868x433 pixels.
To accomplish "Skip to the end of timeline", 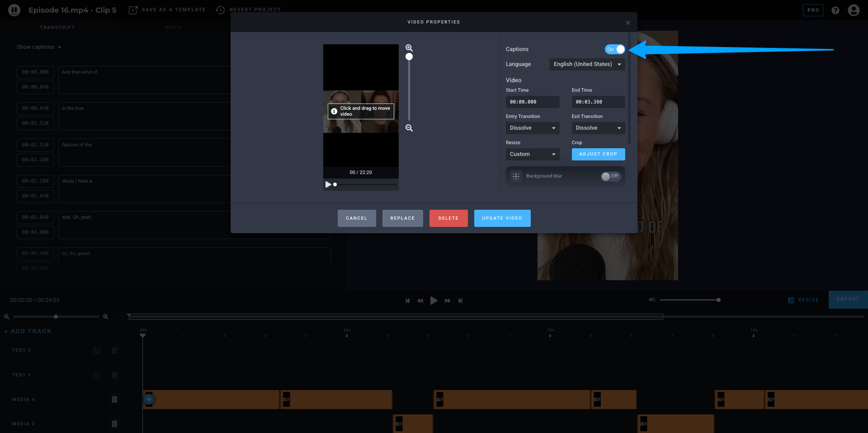I will (x=460, y=301).
